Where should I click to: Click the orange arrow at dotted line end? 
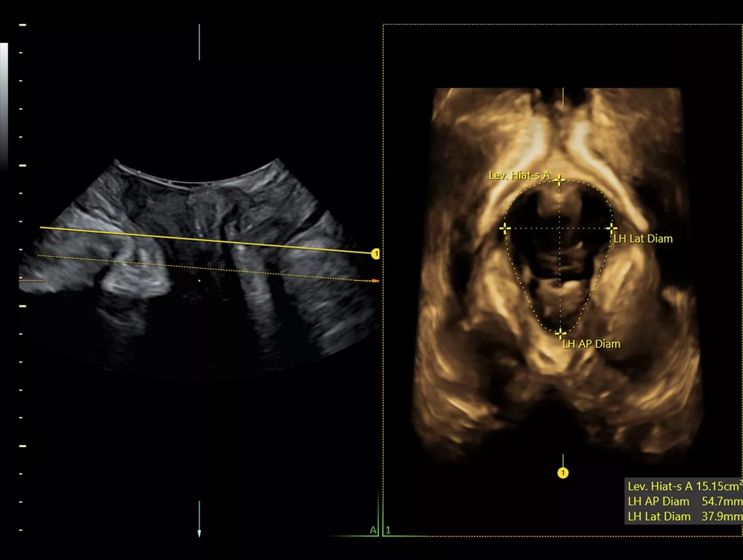pyautogui.click(x=374, y=281)
